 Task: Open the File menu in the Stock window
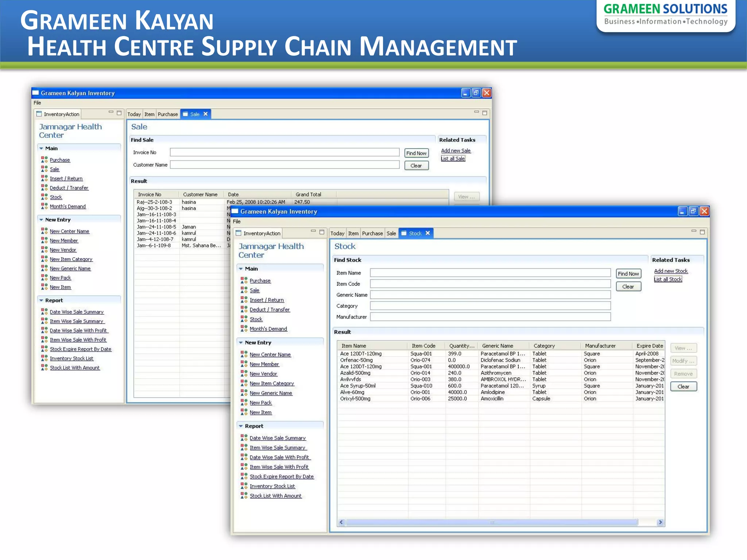(237, 221)
